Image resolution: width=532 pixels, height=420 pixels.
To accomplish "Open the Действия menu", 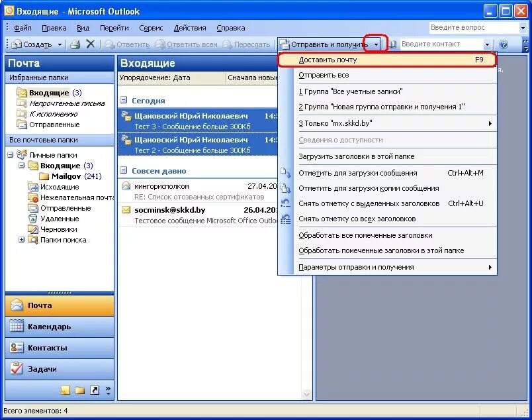I will [x=190, y=28].
